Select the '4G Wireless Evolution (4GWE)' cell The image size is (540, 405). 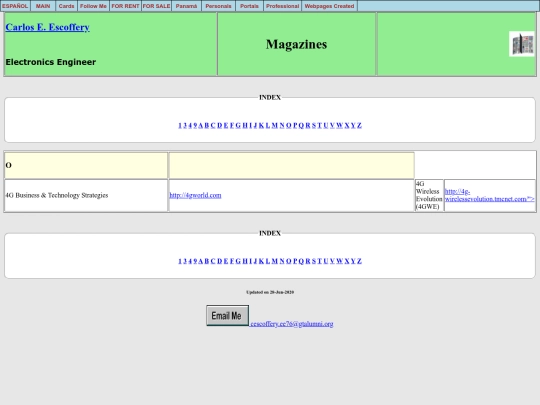[429, 195]
